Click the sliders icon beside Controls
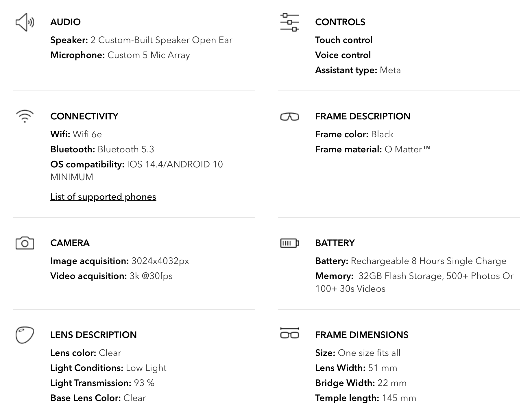This screenshot has height=410, width=532. pos(289,22)
